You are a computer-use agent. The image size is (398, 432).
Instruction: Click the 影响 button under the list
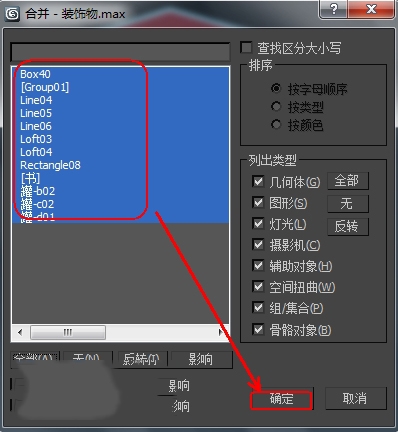[201, 359]
